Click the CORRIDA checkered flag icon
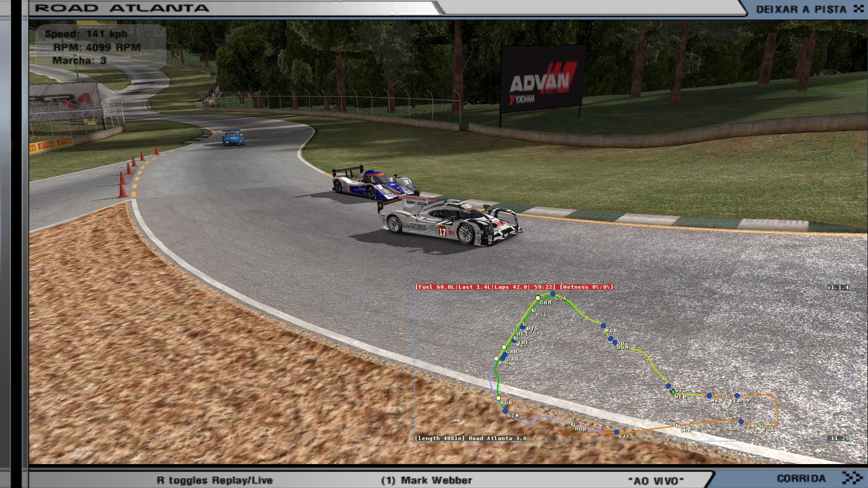 (852, 478)
